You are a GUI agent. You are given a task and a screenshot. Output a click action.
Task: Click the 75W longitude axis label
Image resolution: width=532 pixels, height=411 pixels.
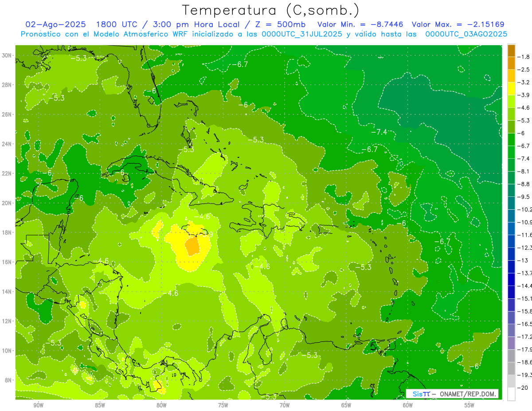[223, 405]
